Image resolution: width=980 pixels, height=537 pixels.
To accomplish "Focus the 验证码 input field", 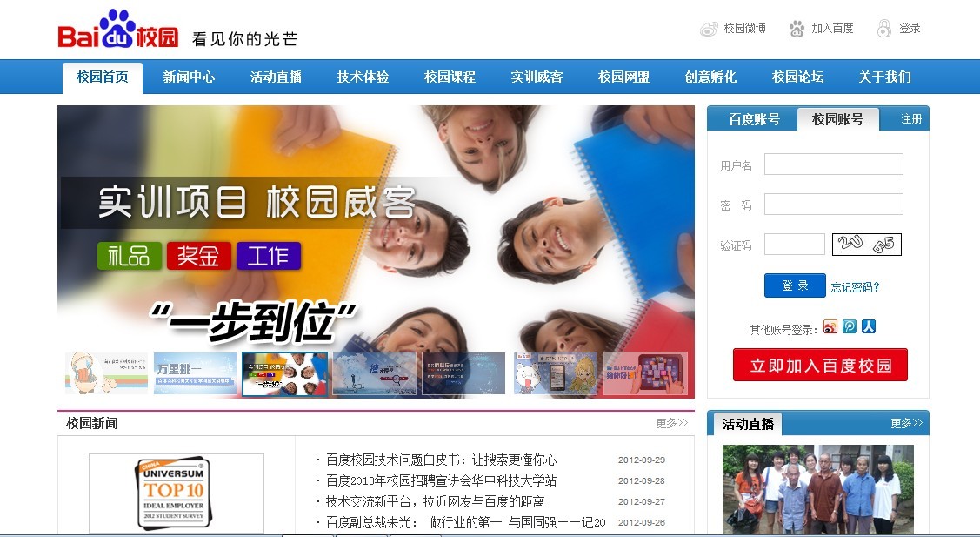I will pyautogui.click(x=795, y=244).
